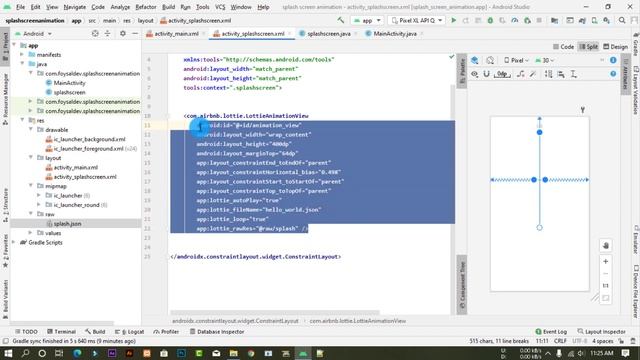This screenshot has height=360, width=640.
Task: Run the app with green play icon
Action: point(453,20)
